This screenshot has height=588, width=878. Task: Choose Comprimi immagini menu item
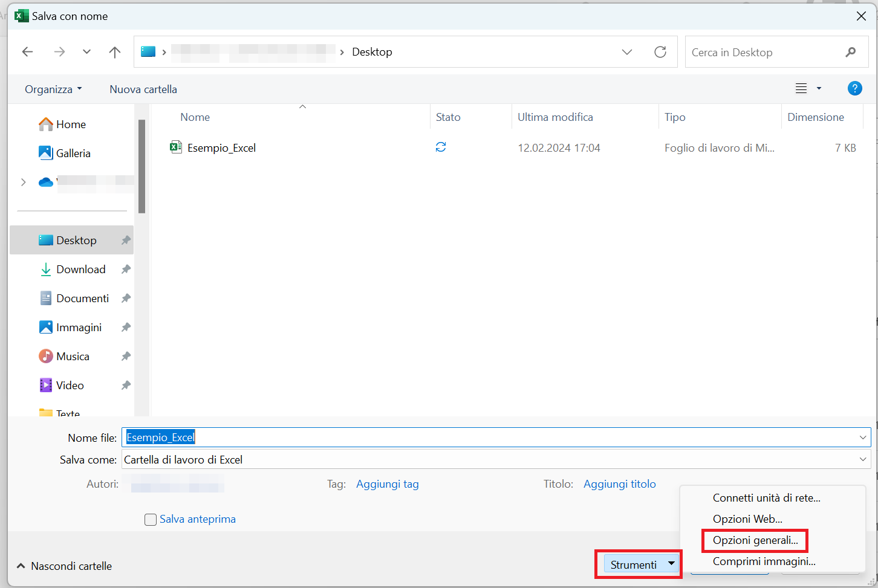[764, 561]
